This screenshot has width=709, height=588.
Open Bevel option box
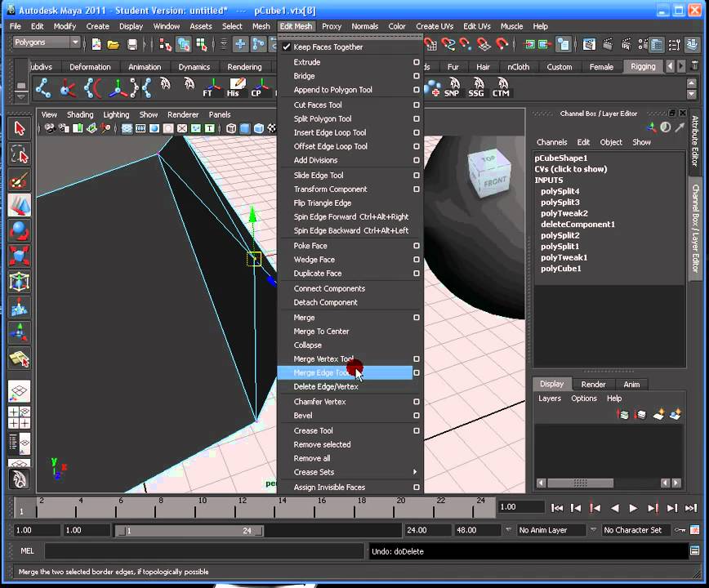click(416, 416)
